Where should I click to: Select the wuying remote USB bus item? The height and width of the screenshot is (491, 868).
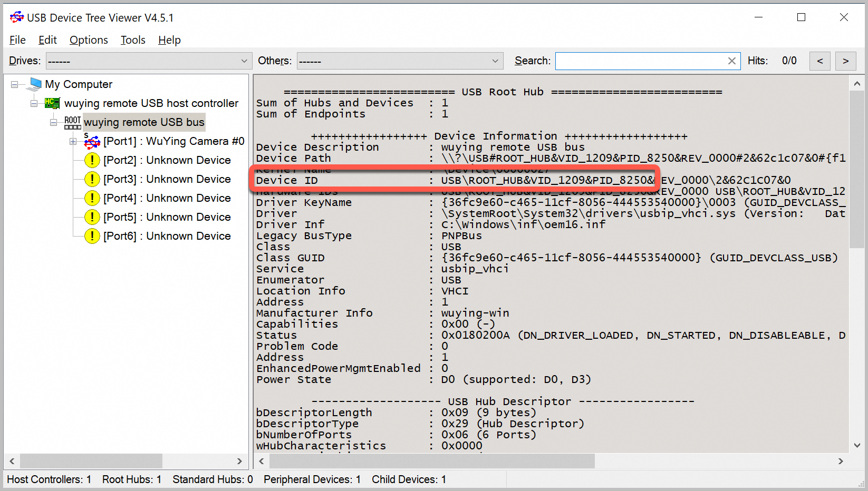(144, 122)
